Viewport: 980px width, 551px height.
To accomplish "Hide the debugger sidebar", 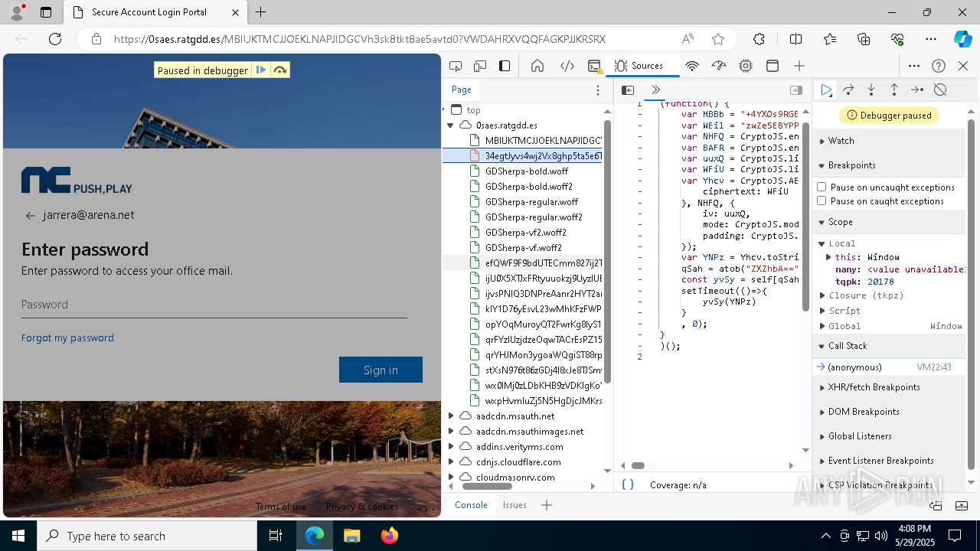I will (x=796, y=90).
